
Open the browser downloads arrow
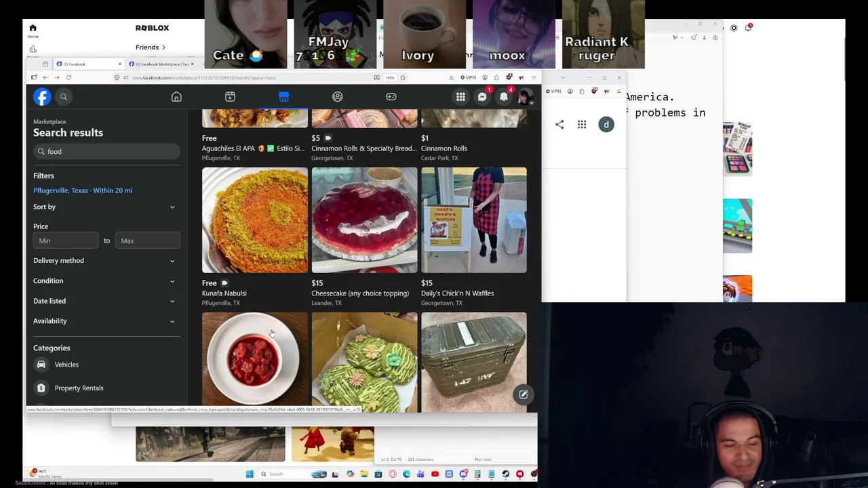(x=451, y=77)
